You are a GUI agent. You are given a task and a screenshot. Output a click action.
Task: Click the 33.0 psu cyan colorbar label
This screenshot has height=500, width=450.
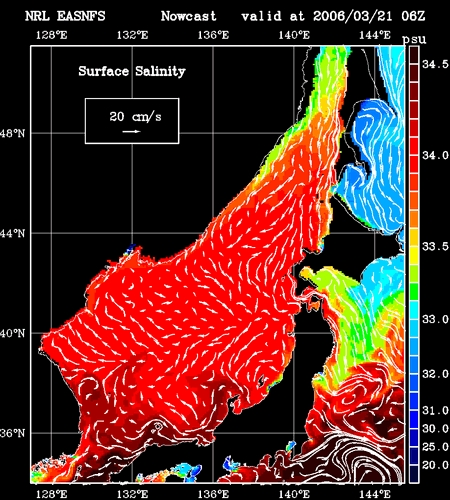(436, 319)
